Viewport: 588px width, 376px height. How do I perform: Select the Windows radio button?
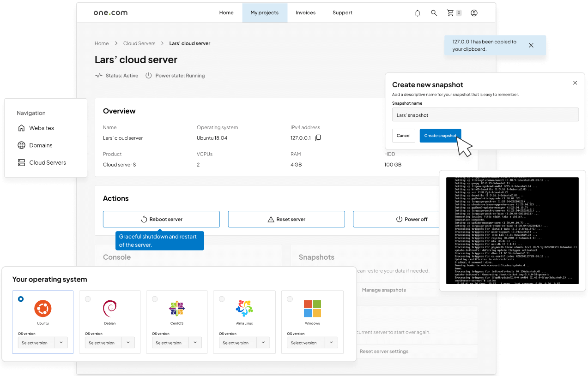[290, 299]
